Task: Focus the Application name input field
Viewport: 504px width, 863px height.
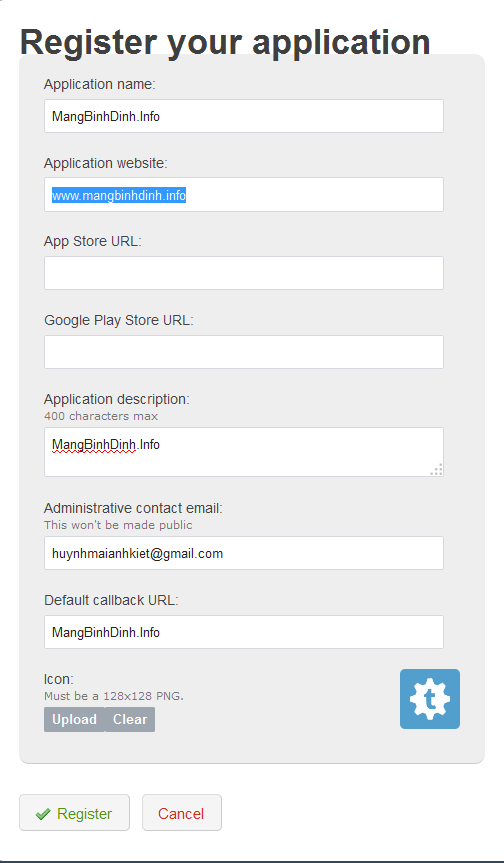Action: (x=244, y=116)
